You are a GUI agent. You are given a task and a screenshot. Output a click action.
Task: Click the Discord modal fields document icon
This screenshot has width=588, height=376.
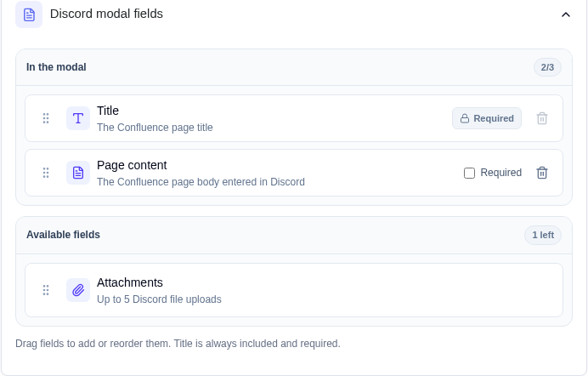29,14
